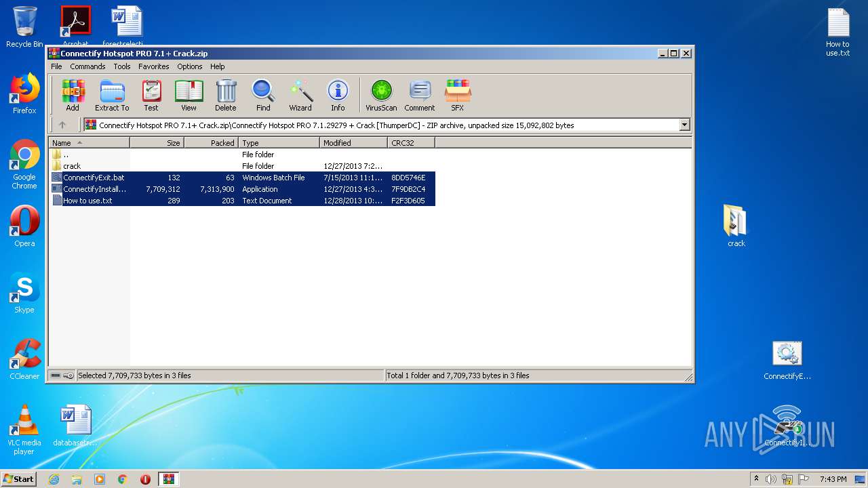868x488 pixels.
Task: Open the Options menu
Action: point(190,66)
